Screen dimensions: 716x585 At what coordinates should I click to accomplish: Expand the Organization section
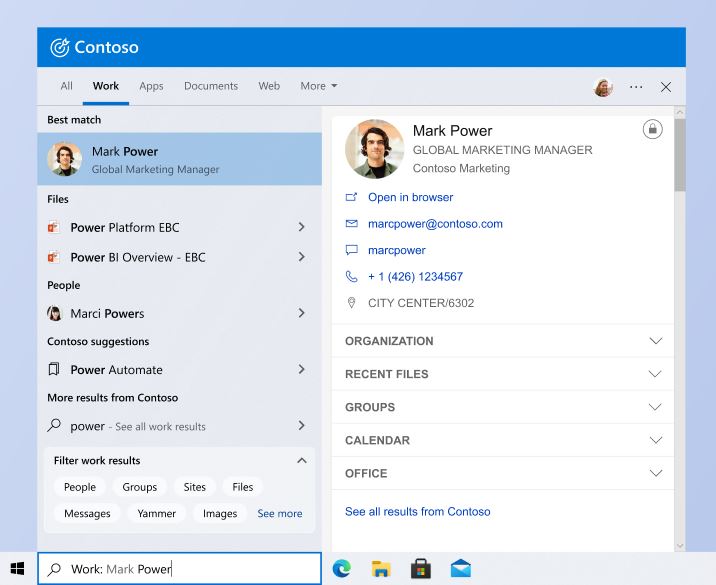click(x=503, y=341)
